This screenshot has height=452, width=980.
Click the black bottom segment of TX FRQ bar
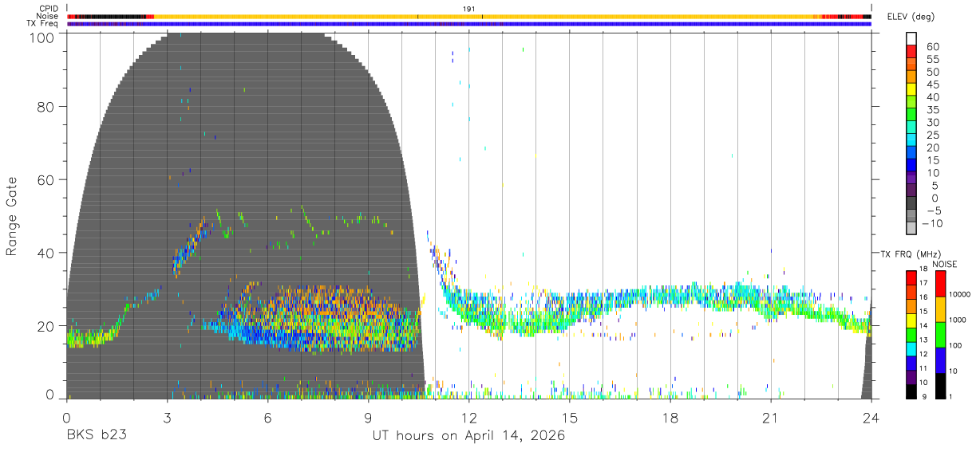click(x=911, y=391)
